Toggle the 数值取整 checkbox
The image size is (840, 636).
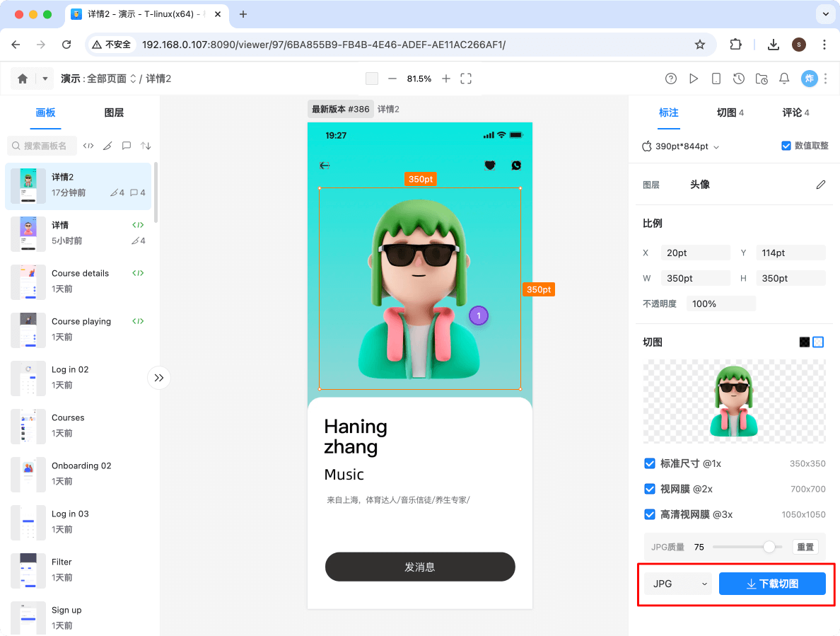click(x=786, y=146)
